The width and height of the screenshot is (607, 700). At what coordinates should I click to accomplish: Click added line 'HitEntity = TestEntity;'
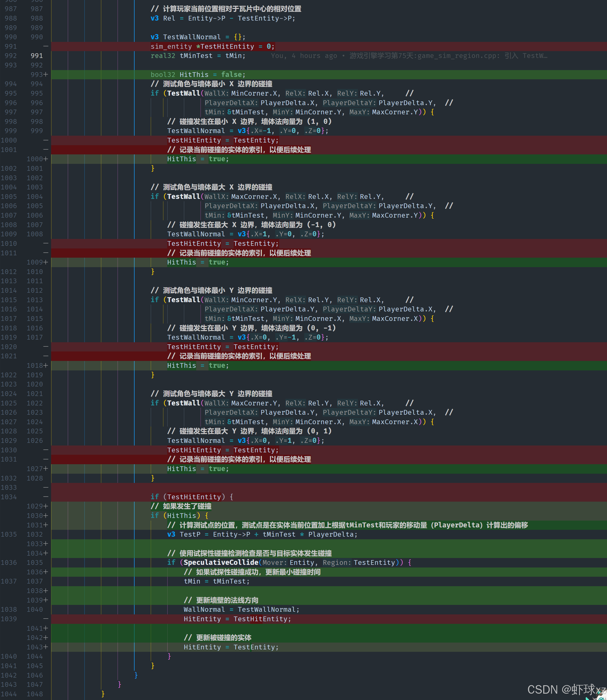[231, 647]
